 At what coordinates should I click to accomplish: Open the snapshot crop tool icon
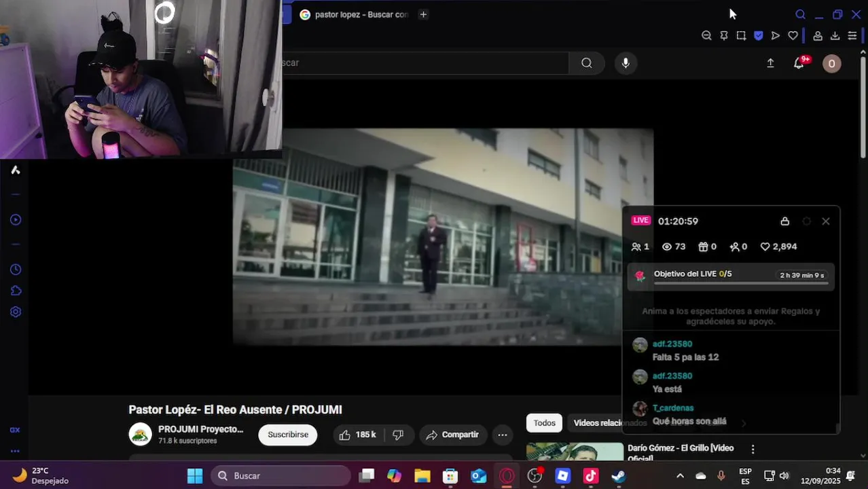coord(741,35)
